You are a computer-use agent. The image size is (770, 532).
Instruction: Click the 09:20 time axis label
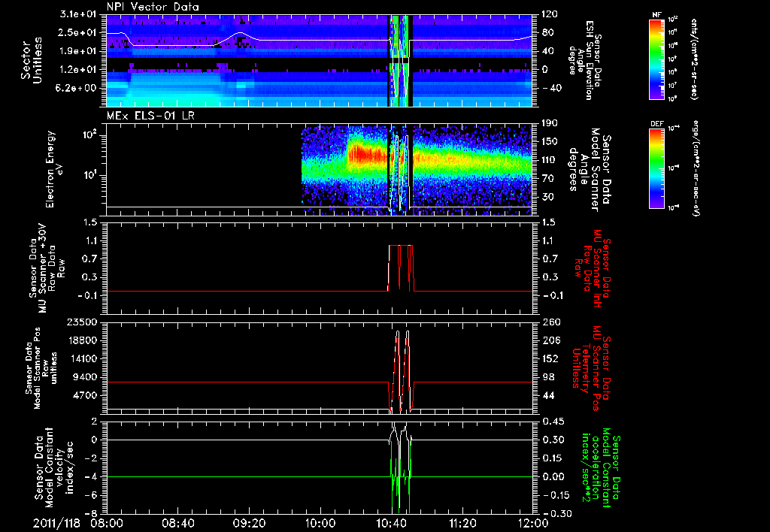(x=249, y=521)
